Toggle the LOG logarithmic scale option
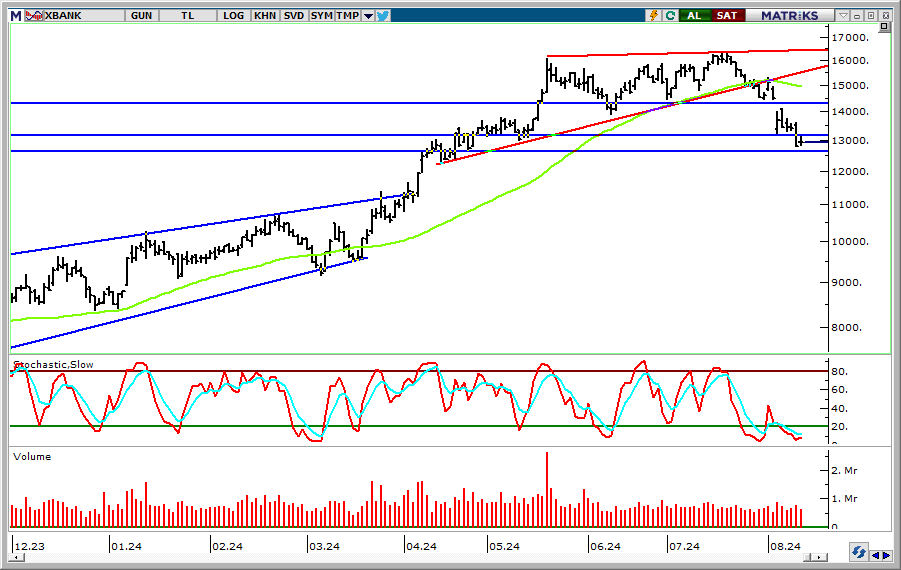Screen dimensions: 901x570 [x=234, y=15]
